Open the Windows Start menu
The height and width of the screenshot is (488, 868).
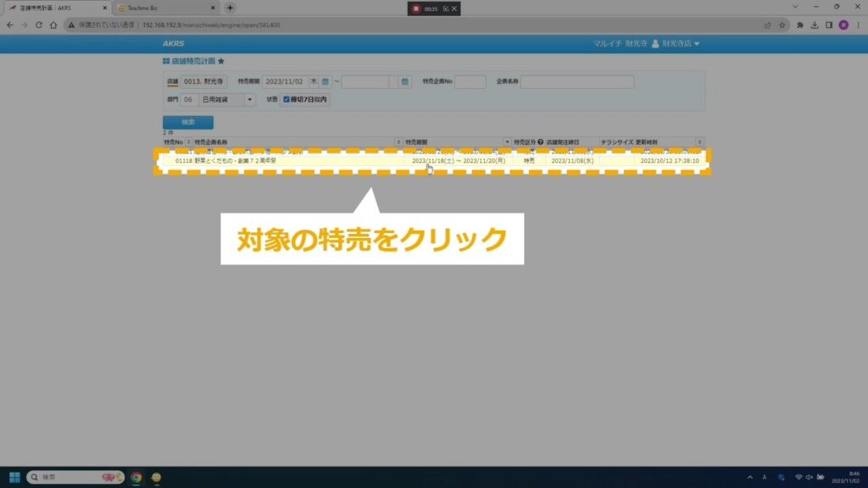coord(14,477)
